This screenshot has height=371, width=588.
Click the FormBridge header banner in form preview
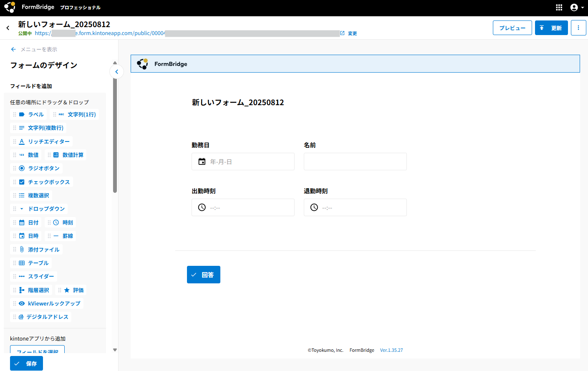point(355,64)
